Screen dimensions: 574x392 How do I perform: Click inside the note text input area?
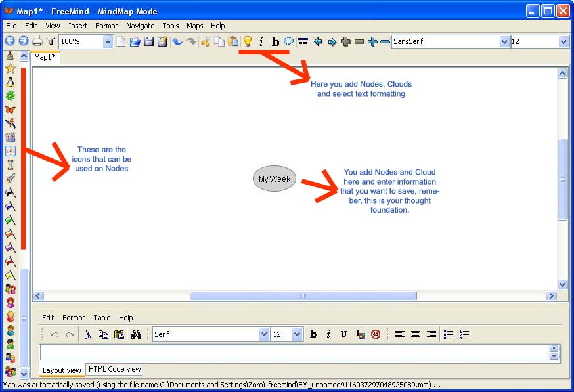point(294,352)
